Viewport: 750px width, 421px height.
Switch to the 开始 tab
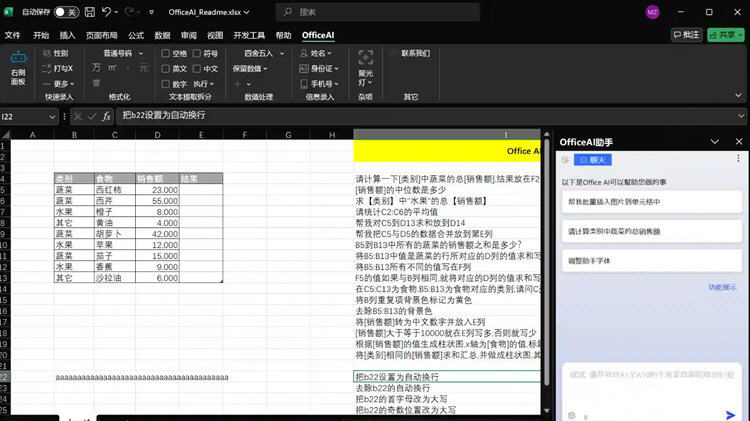tap(41, 35)
